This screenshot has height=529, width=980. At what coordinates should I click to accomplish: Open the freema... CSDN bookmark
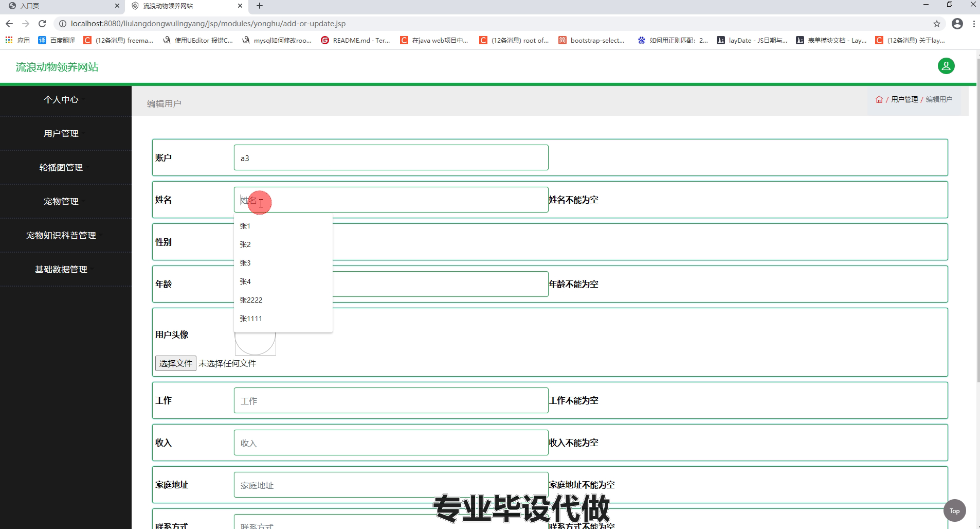tap(119, 40)
